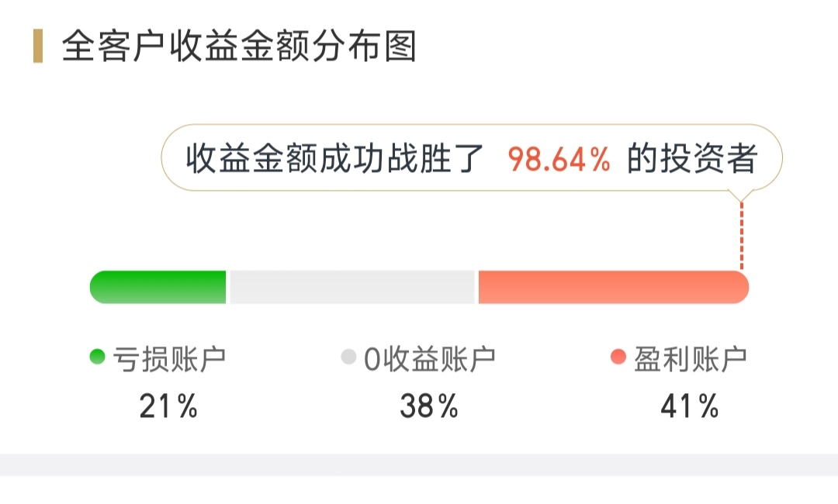Select the gray zero-return bar segment
Viewport: 838px width, 504px height.
coord(351,287)
